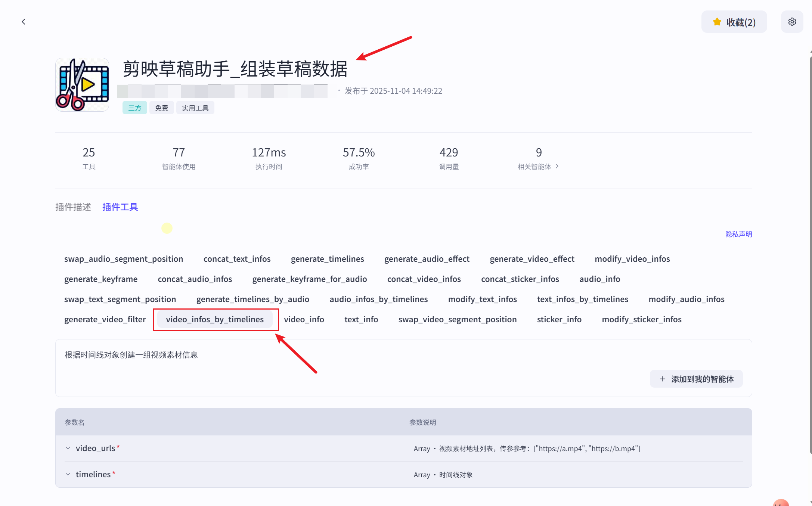Click the 三方 tag label
812x506 pixels.
tap(134, 108)
